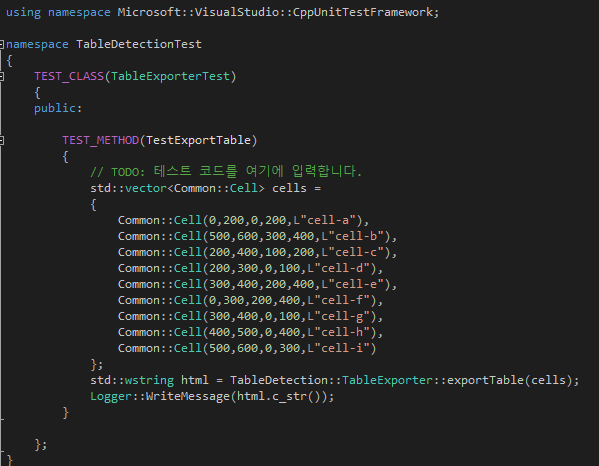Click the line containing L"cell-f"
The image size is (599, 466).
(x=251, y=301)
